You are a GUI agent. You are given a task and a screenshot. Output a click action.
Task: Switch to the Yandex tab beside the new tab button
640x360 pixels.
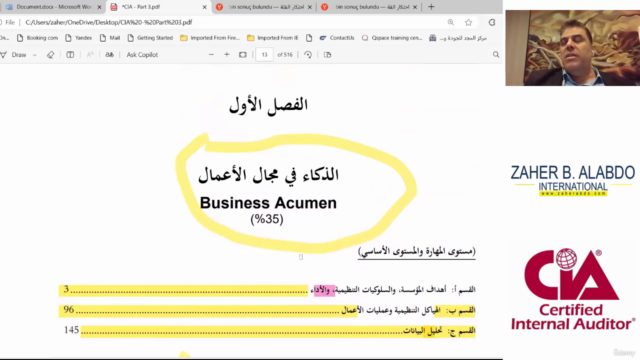coord(369,7)
